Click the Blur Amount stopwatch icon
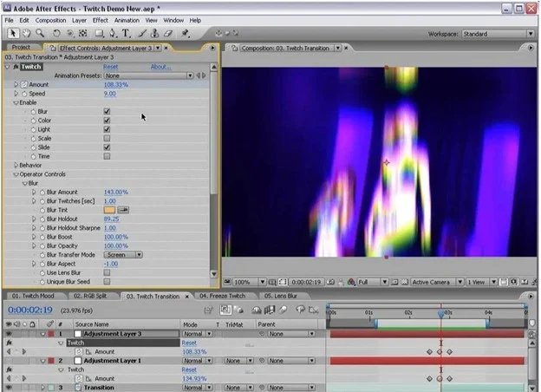This screenshot has width=541, height=392. pyautogui.click(x=42, y=193)
